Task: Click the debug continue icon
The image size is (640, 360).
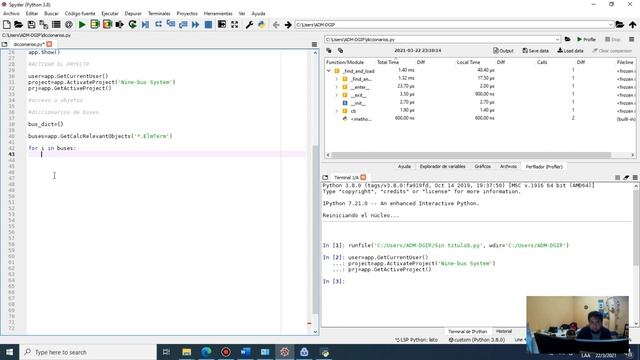Action: click(x=196, y=25)
